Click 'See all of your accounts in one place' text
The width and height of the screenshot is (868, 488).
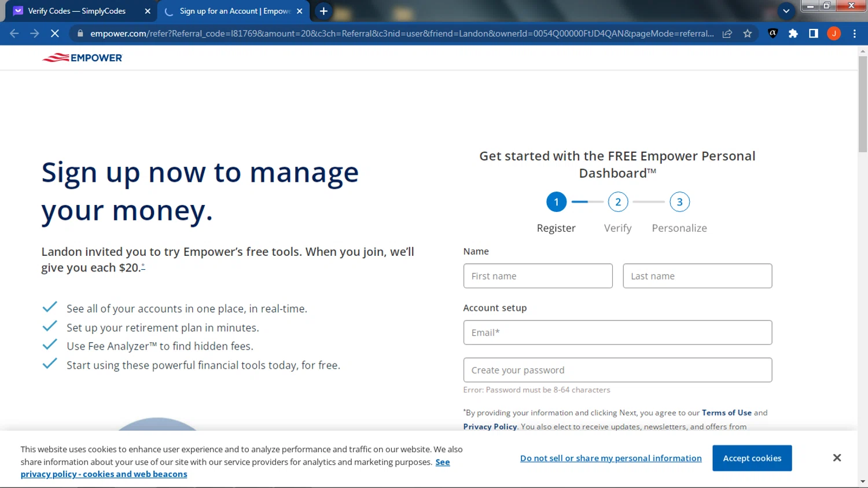click(187, 309)
